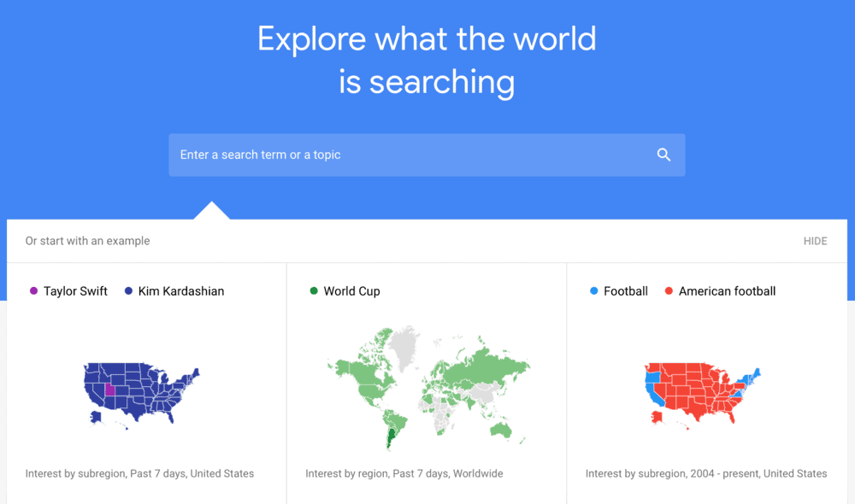Click the Interest by subregion Past 7 days caption

pos(138,473)
